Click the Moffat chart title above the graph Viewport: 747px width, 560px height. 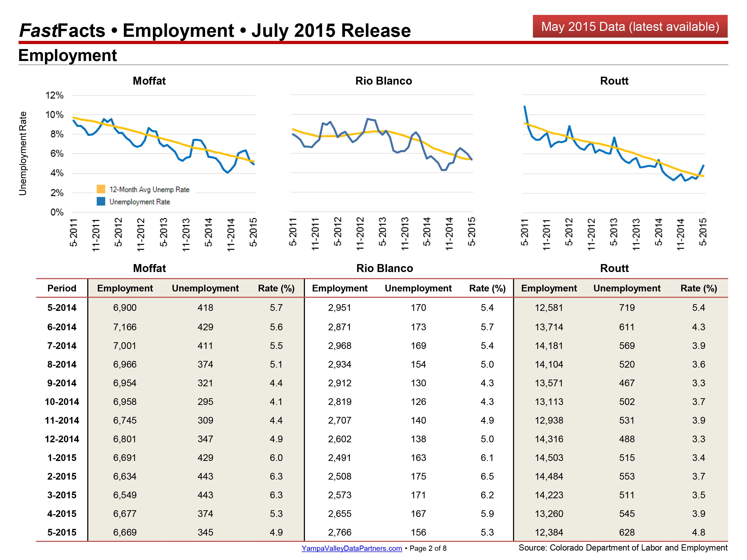coord(149,81)
